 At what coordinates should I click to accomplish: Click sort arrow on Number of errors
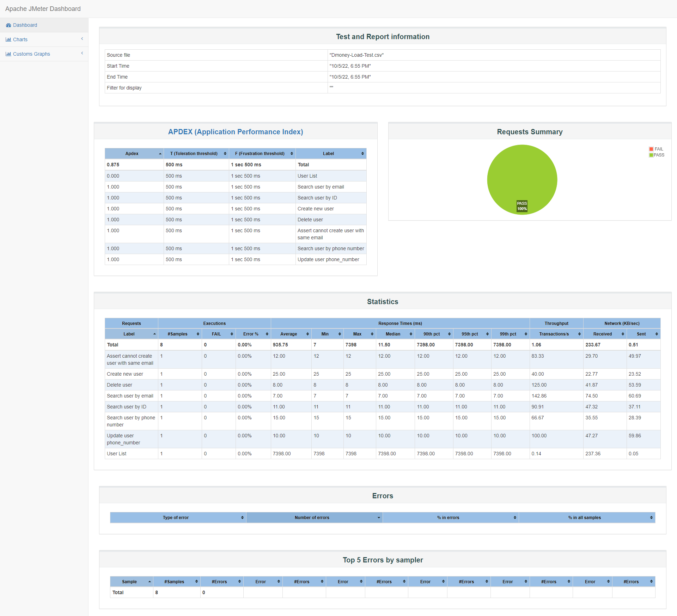point(379,518)
